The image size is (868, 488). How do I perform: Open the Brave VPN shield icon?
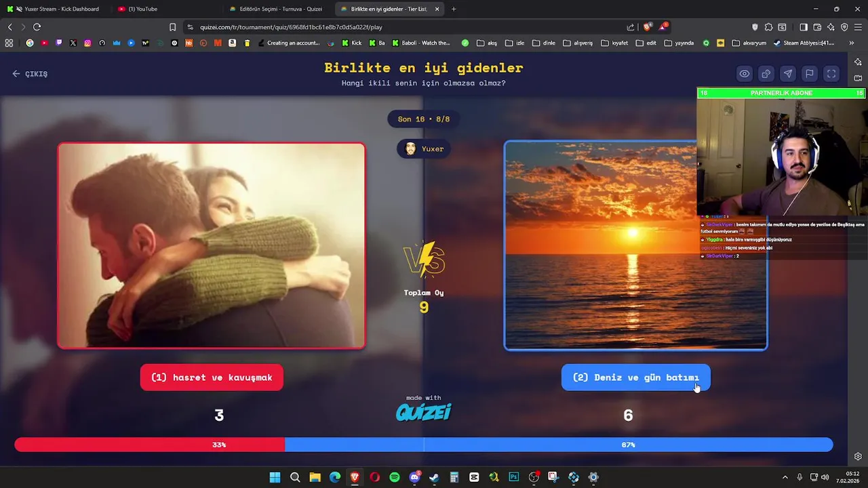844,27
